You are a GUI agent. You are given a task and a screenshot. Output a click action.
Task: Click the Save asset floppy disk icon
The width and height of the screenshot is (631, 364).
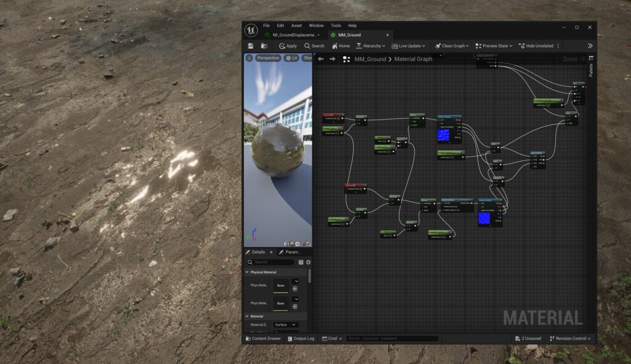tap(251, 46)
